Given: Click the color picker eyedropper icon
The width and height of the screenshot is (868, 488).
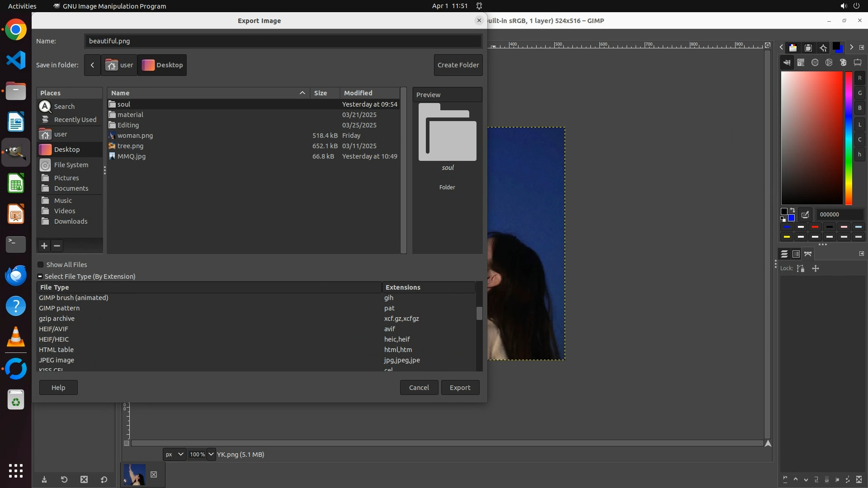Looking at the screenshot, I should click(805, 215).
